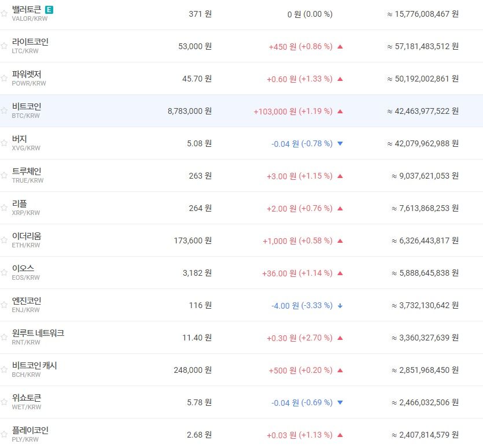Open the 파워렛저 POWR/KRW market
The width and height of the screenshot is (483, 448).
(x=27, y=75)
